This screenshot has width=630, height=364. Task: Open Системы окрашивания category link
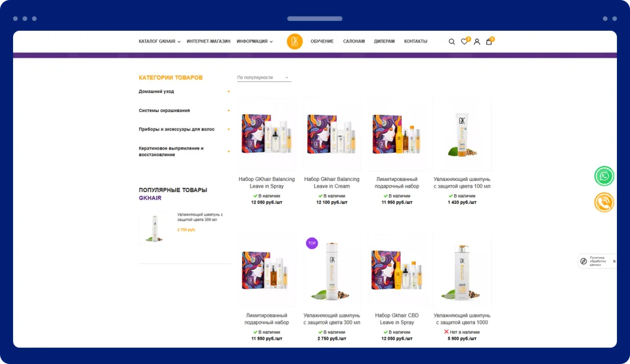coord(164,110)
